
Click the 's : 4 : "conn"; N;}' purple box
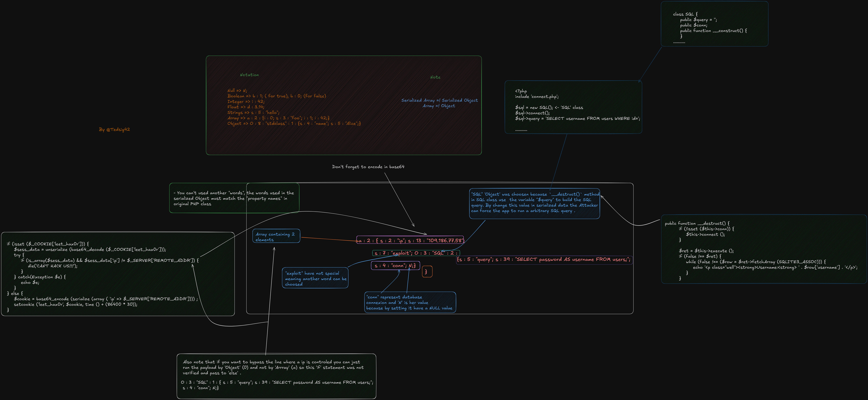(x=395, y=266)
